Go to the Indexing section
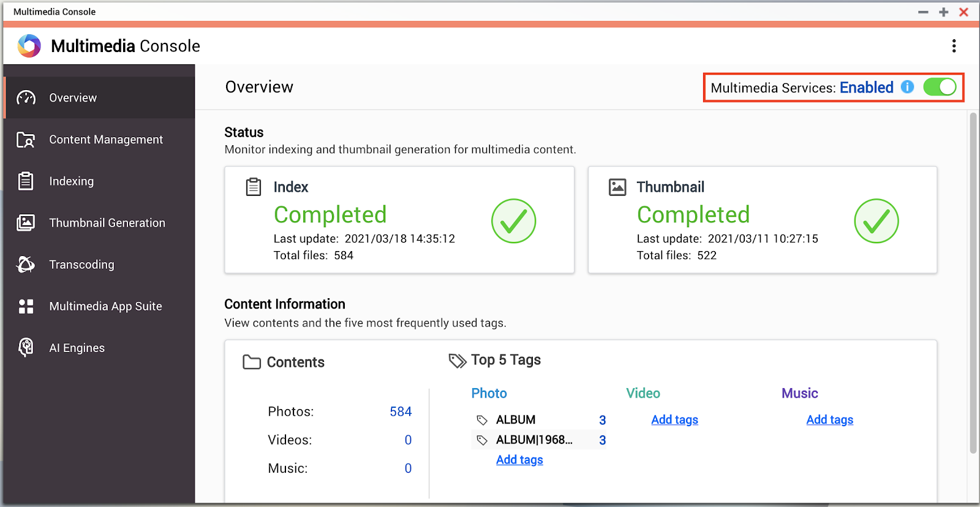Viewport: 980px width, 507px height. pos(99,181)
